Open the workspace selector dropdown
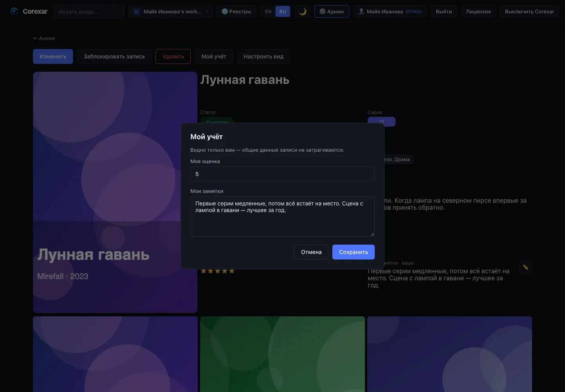565x392 pixels. [170, 11]
